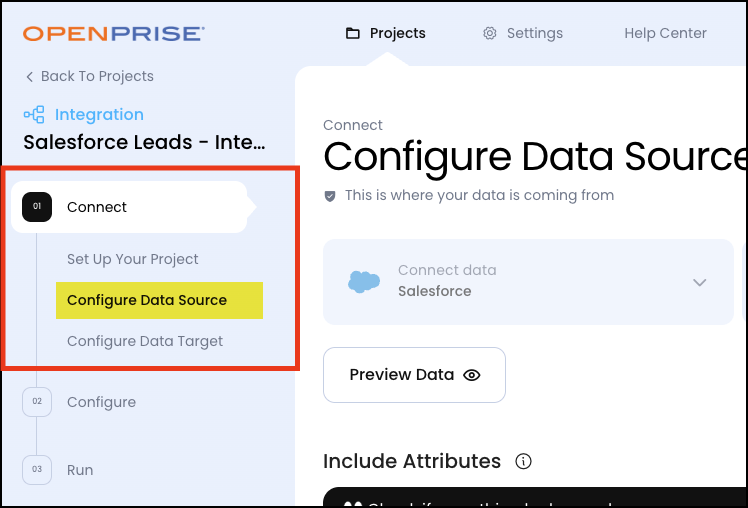748x508 pixels.
Task: Click the Openprise logo
Action: click(x=114, y=34)
